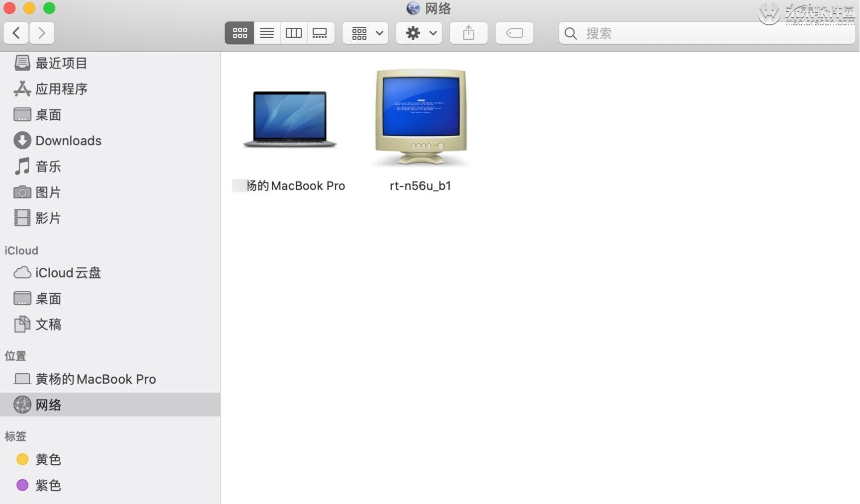Click the 杨的MacBook Pro label in main pane
This screenshot has height=504, width=860.
pos(296,186)
